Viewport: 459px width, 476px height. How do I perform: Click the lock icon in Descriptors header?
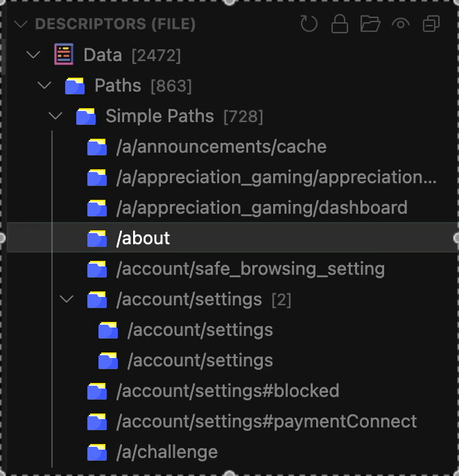click(x=340, y=24)
